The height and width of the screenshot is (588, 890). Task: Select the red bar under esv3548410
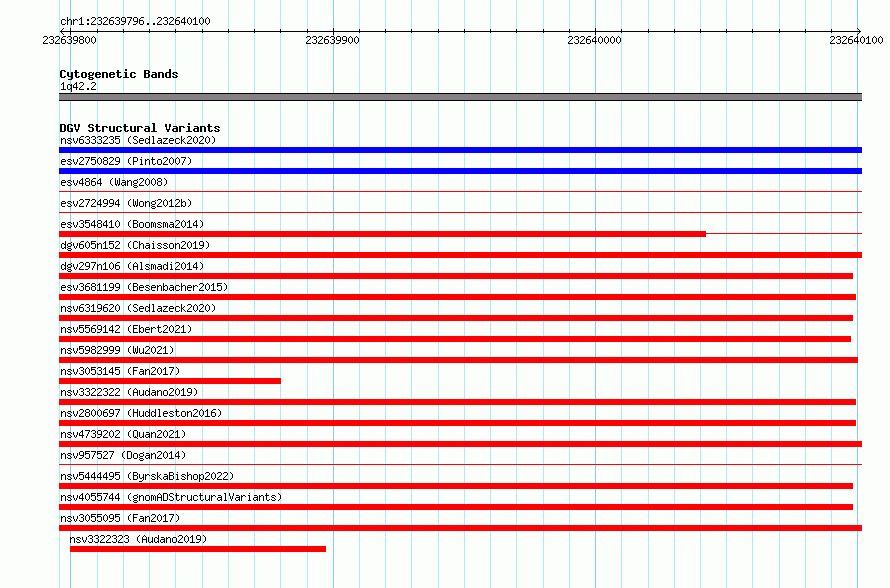point(383,234)
